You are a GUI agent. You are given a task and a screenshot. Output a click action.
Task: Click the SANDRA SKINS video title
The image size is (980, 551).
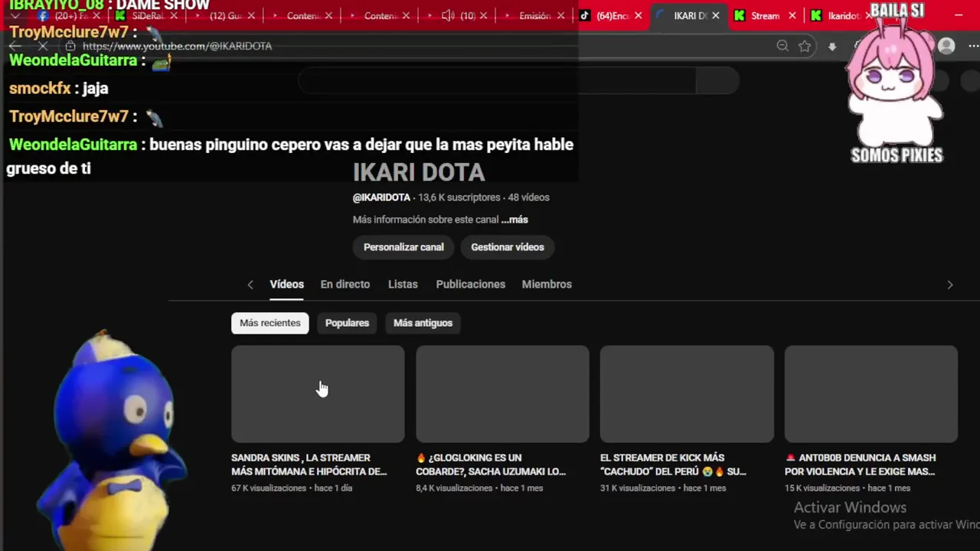pos(309,465)
